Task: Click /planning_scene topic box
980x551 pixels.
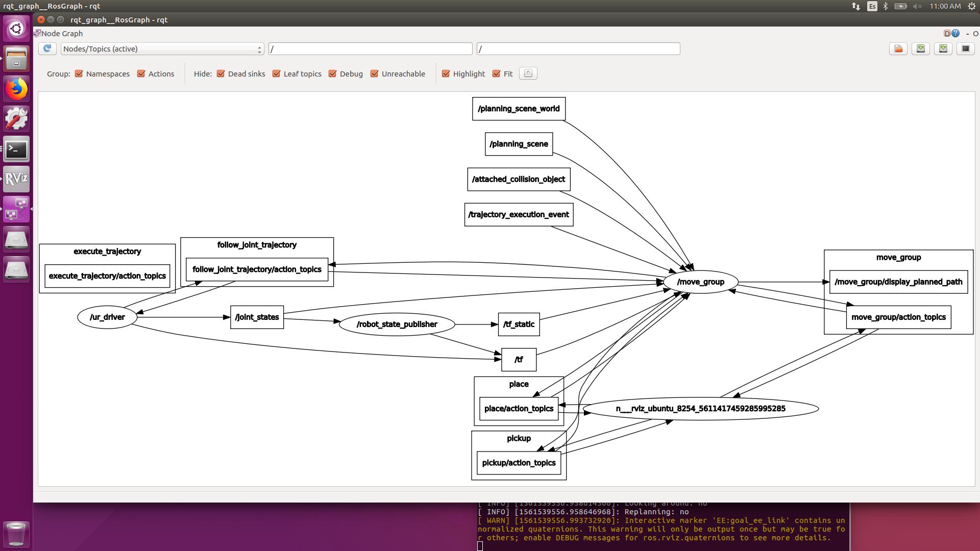Action: pyautogui.click(x=519, y=144)
